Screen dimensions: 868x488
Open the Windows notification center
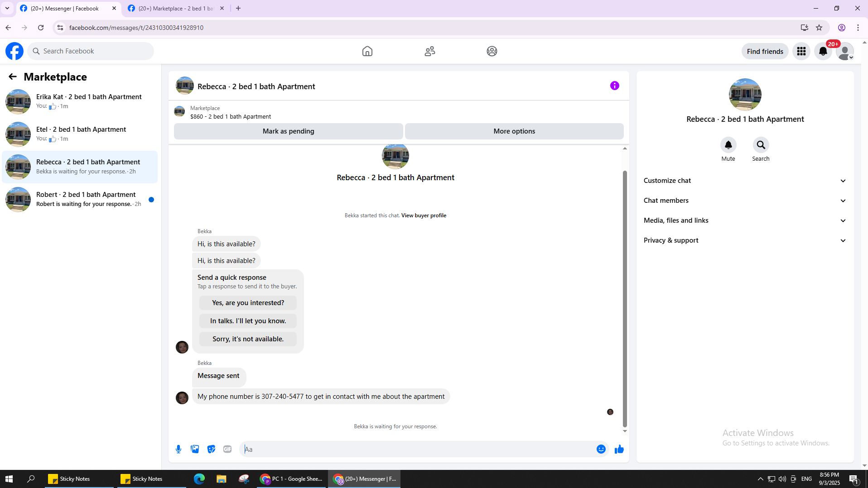[854, 478]
